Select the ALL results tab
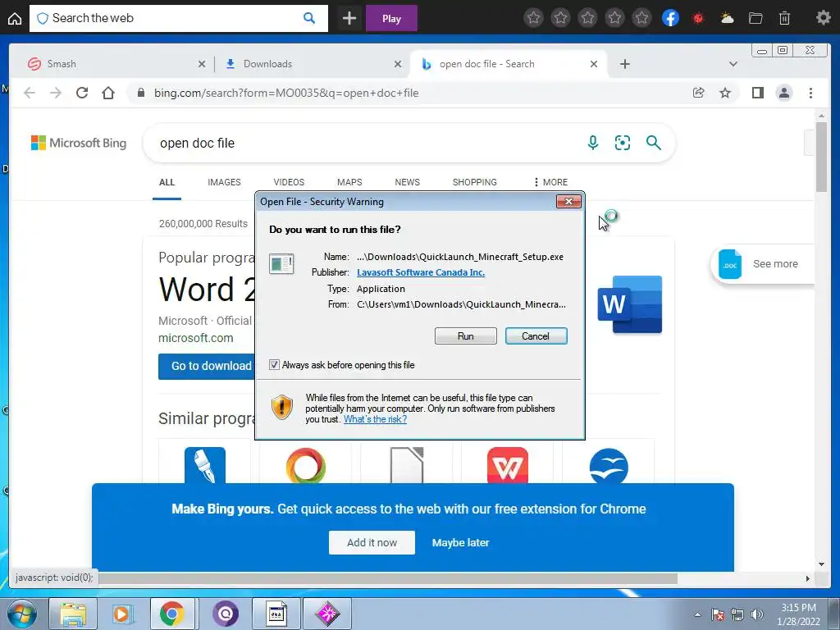840x630 pixels. [167, 182]
